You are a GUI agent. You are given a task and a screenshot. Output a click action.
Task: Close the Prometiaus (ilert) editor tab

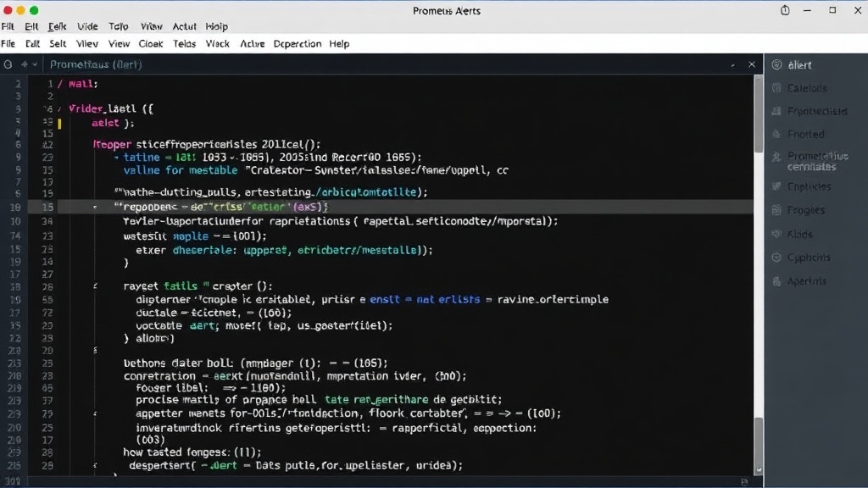pyautogui.click(x=751, y=64)
